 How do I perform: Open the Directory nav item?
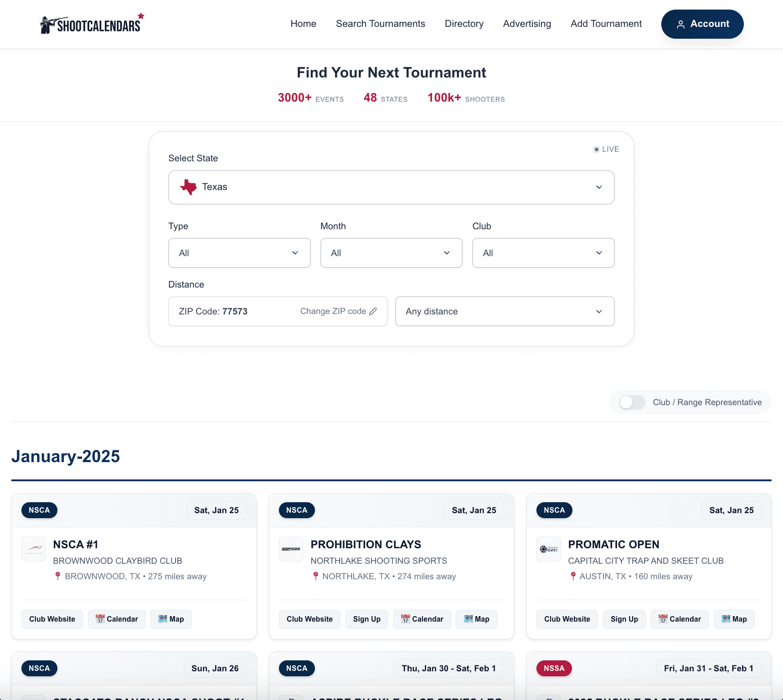pos(464,24)
